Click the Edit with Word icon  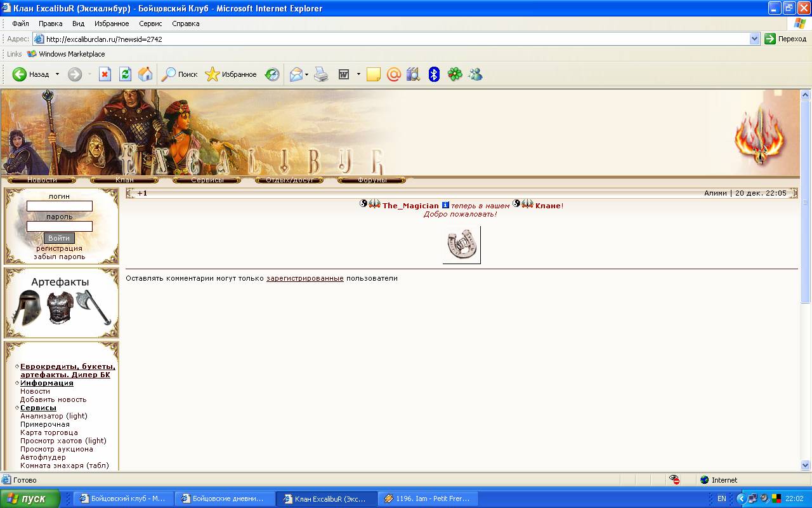(344, 74)
